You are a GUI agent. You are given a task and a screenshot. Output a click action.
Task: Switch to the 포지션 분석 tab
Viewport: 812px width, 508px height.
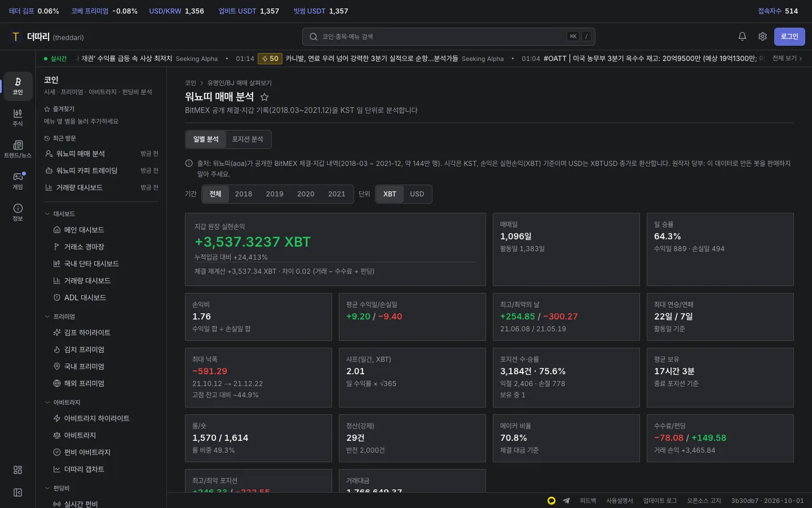point(248,139)
